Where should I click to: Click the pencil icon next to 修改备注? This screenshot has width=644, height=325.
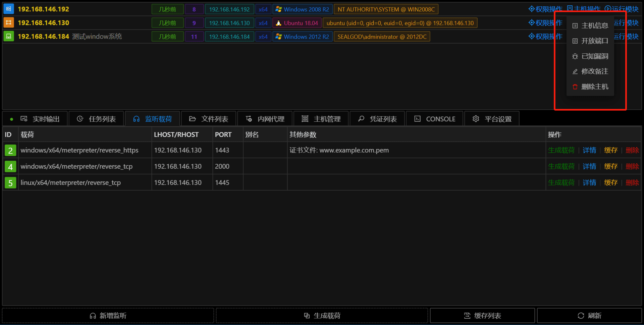(575, 71)
